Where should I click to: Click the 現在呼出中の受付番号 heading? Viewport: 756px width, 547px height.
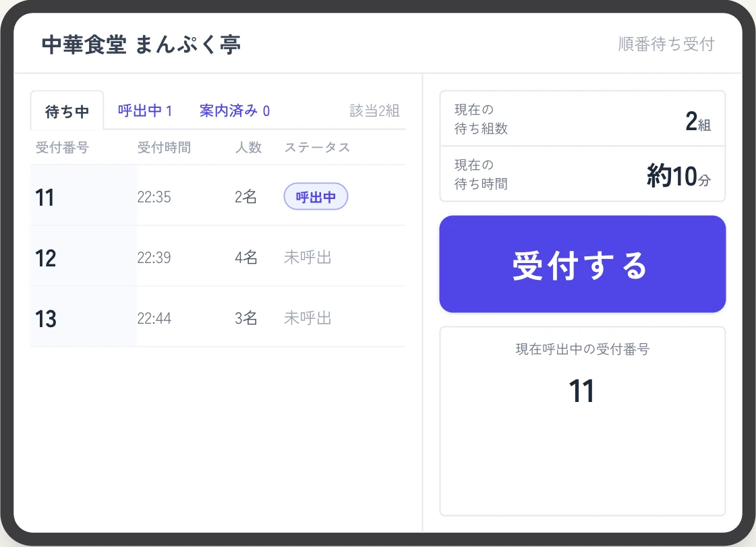coord(583,349)
